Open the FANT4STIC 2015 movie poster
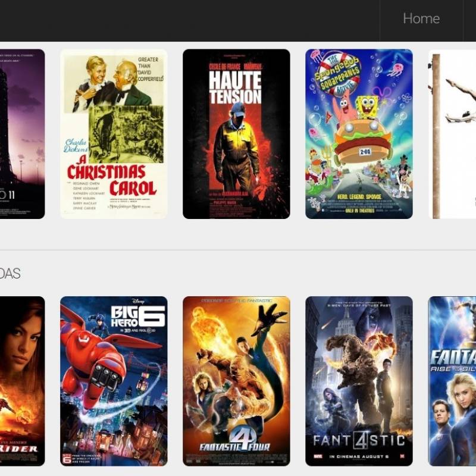 point(359,381)
